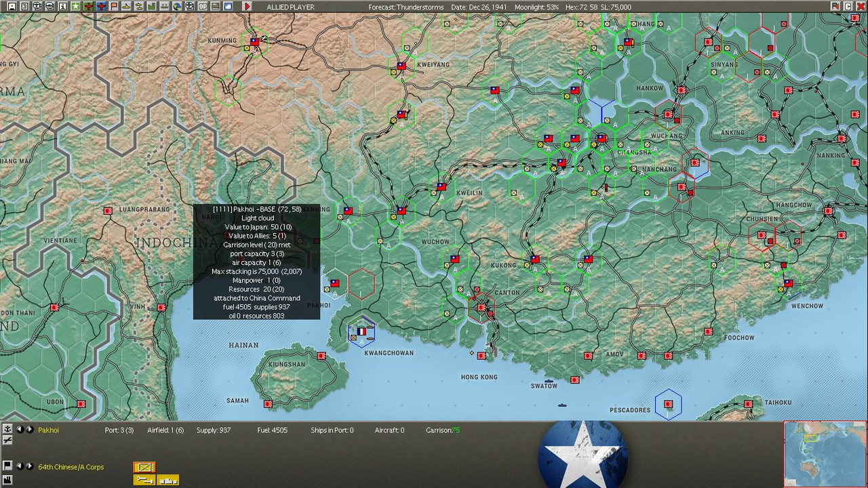Click the stacked ships toolbar icon
The width and height of the screenshot is (868, 488).
(x=139, y=7)
